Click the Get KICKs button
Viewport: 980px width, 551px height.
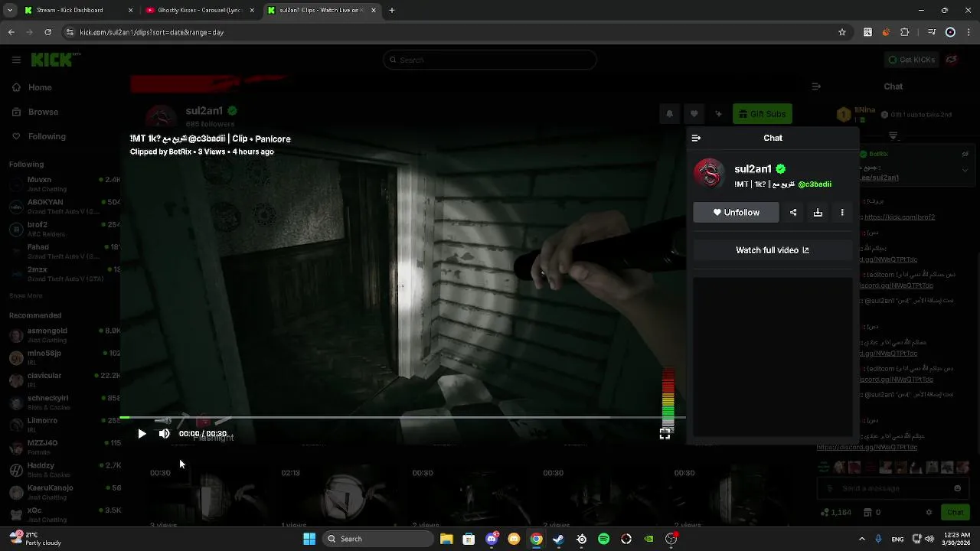(910, 60)
